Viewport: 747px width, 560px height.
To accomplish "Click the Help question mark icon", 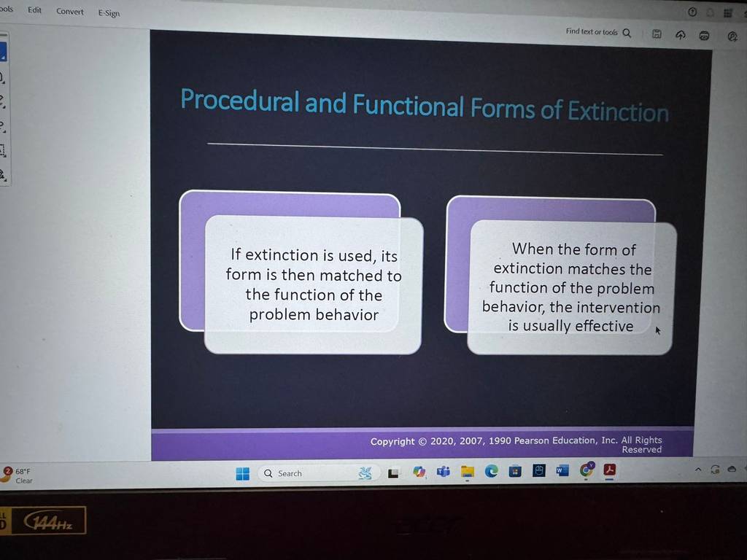I will click(x=692, y=12).
